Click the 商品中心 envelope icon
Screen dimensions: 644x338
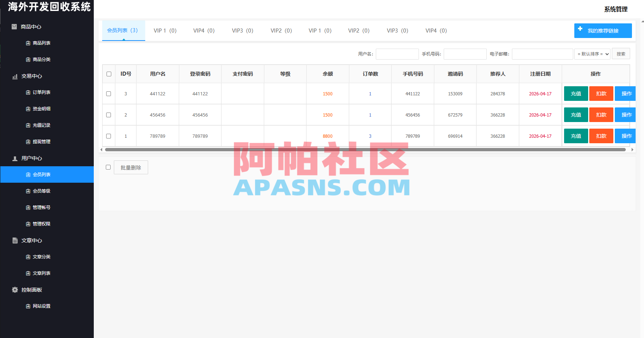tap(14, 27)
